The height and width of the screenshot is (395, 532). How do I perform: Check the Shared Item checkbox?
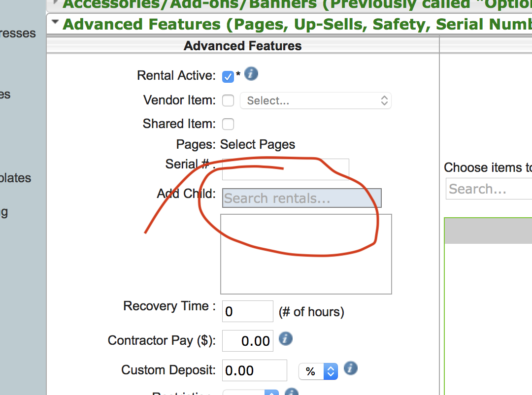(228, 124)
